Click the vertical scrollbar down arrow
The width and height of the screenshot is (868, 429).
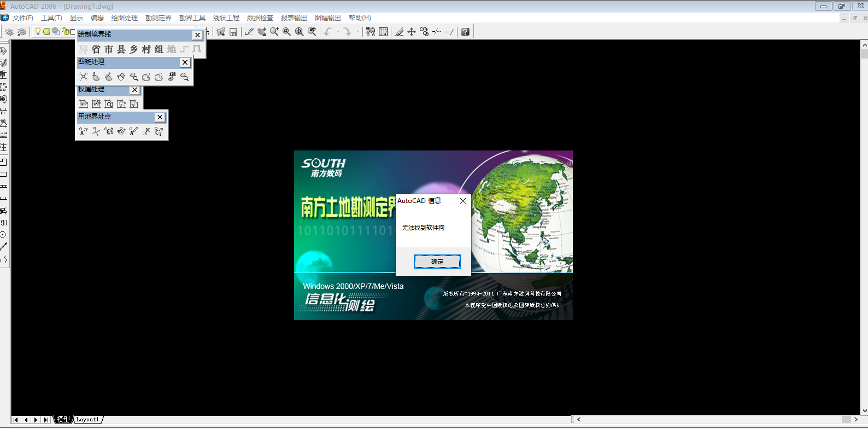864,410
